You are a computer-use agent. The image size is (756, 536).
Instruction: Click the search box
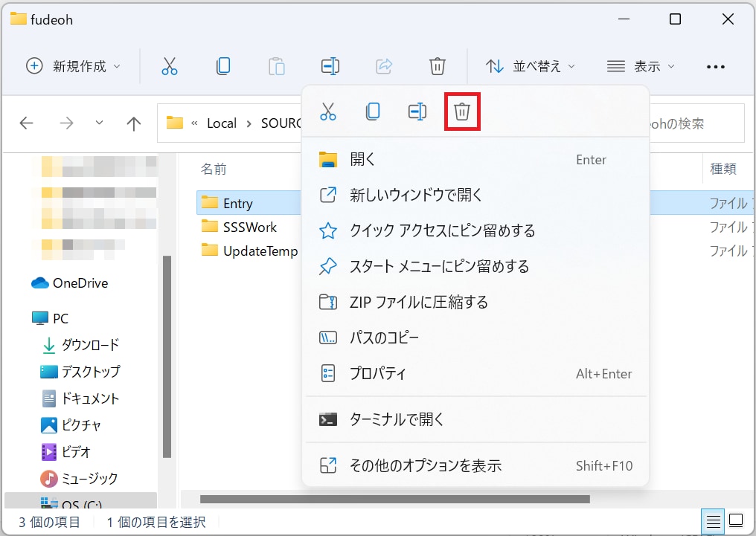pyautogui.click(x=696, y=123)
